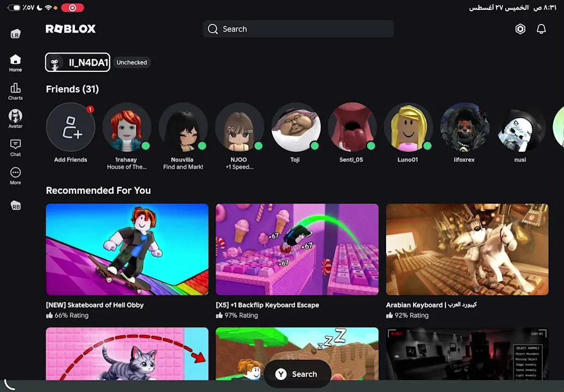Click the '[NEW] Skateboard of Hell Obby' title
564x392 pixels.
pos(95,305)
